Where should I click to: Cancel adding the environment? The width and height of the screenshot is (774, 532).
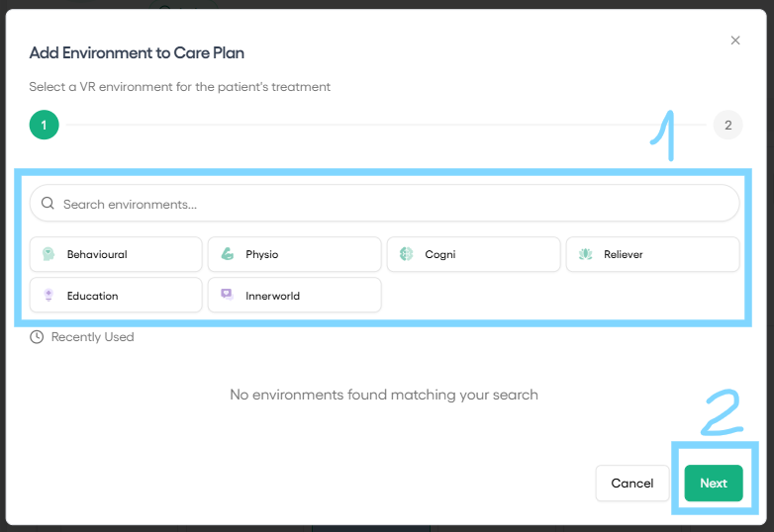pos(632,484)
